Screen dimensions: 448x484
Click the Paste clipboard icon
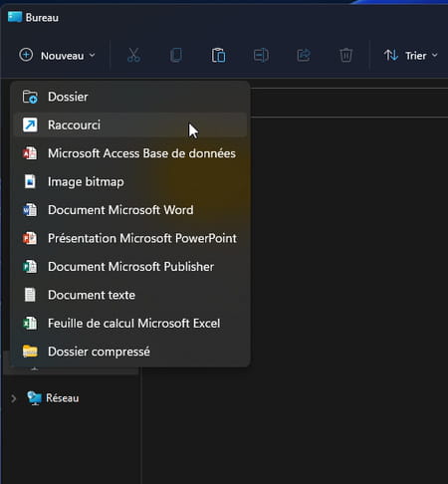point(218,55)
